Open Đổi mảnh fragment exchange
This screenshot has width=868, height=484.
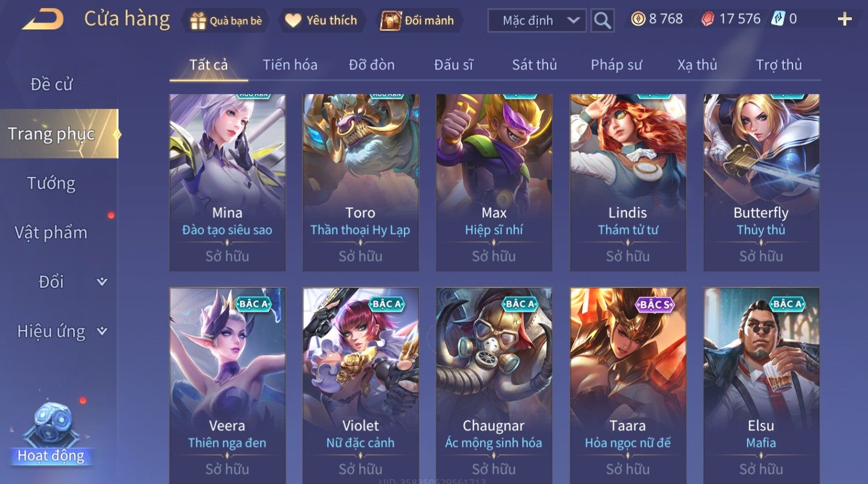(x=417, y=21)
